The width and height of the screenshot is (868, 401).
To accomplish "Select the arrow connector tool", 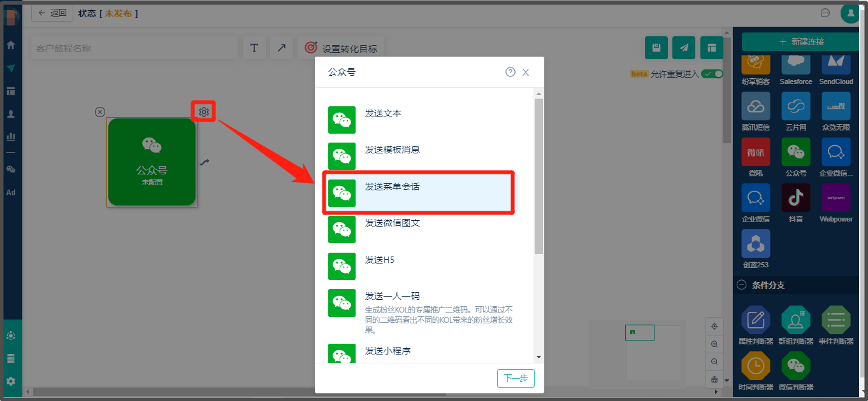I will pos(281,48).
